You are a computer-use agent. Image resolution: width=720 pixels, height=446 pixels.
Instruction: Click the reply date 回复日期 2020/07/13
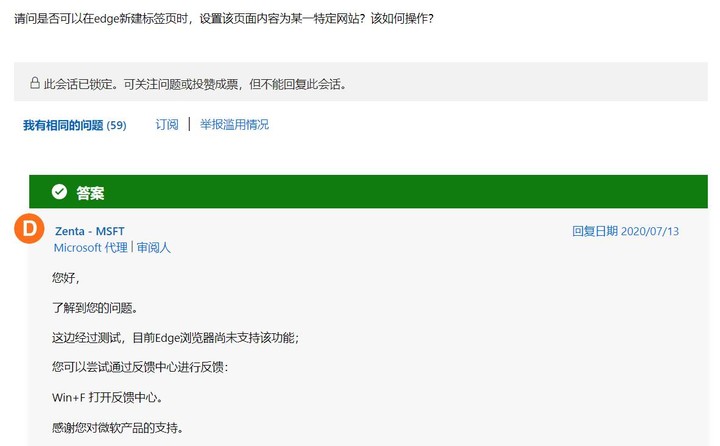[x=625, y=231]
